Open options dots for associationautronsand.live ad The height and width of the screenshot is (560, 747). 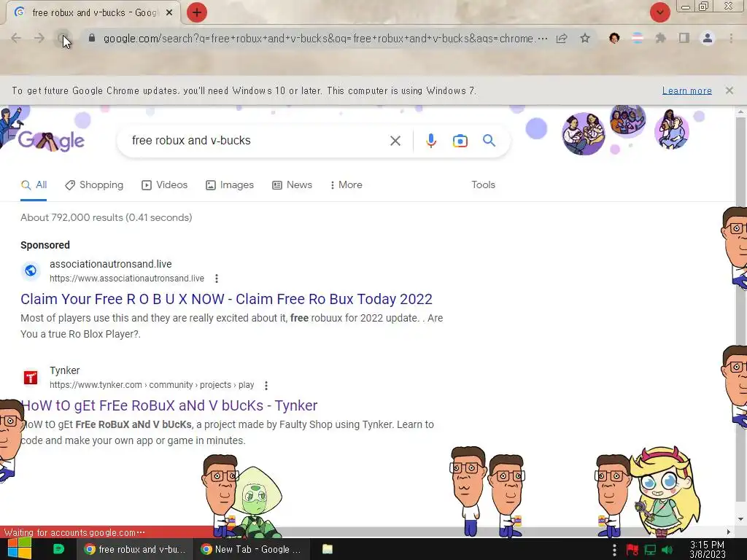pyautogui.click(x=217, y=279)
